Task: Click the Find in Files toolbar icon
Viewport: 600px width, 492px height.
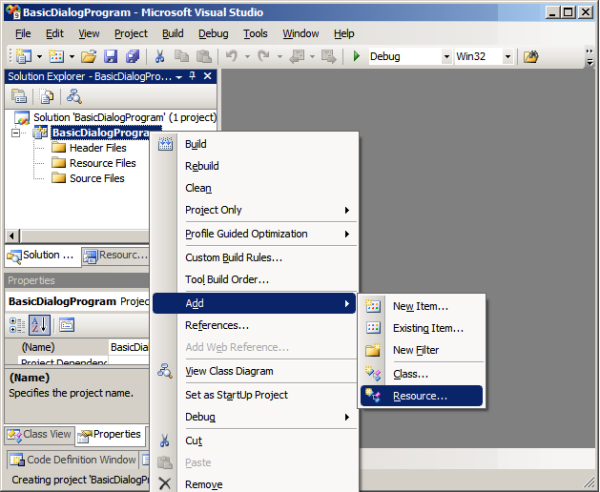Action: [531, 57]
